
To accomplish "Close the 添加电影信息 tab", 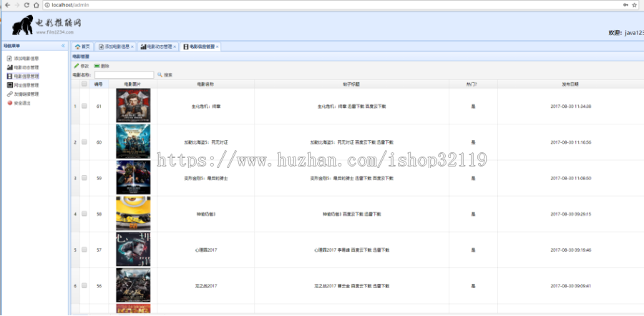I will coord(132,46).
